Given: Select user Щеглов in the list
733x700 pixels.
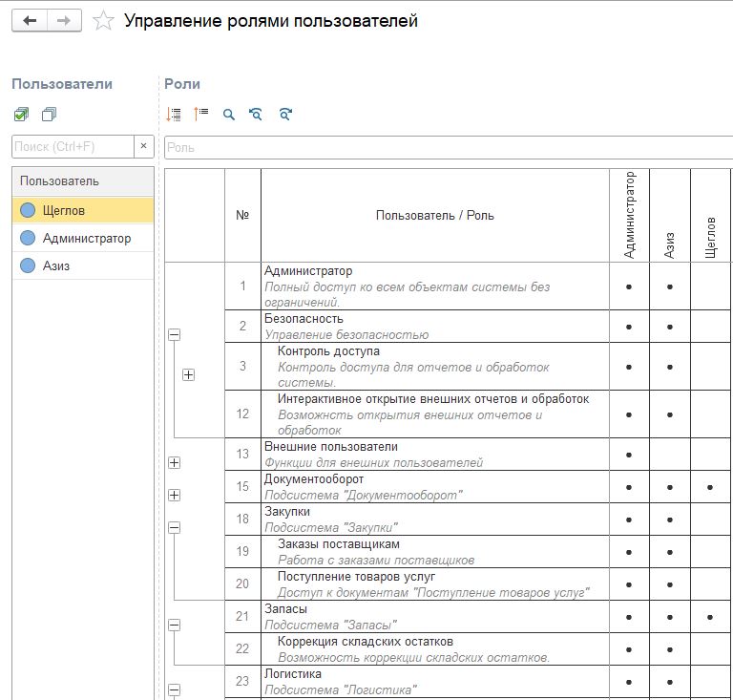Looking at the screenshot, I should 83,210.
